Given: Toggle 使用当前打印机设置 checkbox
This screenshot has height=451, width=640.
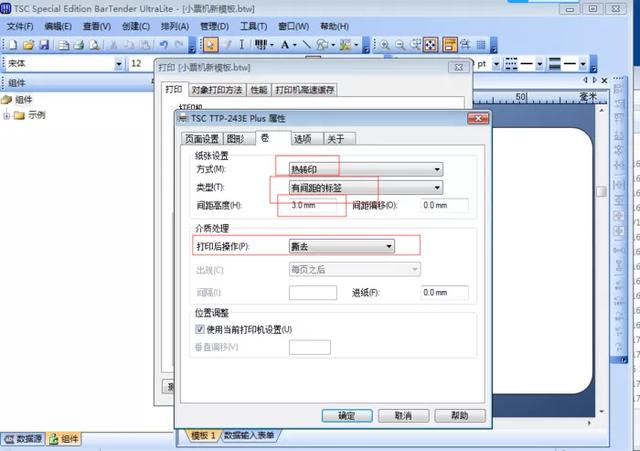Looking at the screenshot, I should coord(200,329).
